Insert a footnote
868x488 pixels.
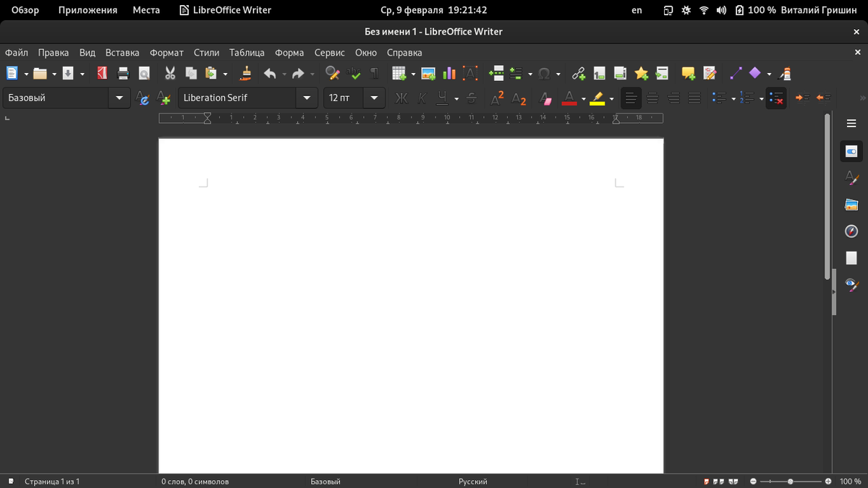599,73
